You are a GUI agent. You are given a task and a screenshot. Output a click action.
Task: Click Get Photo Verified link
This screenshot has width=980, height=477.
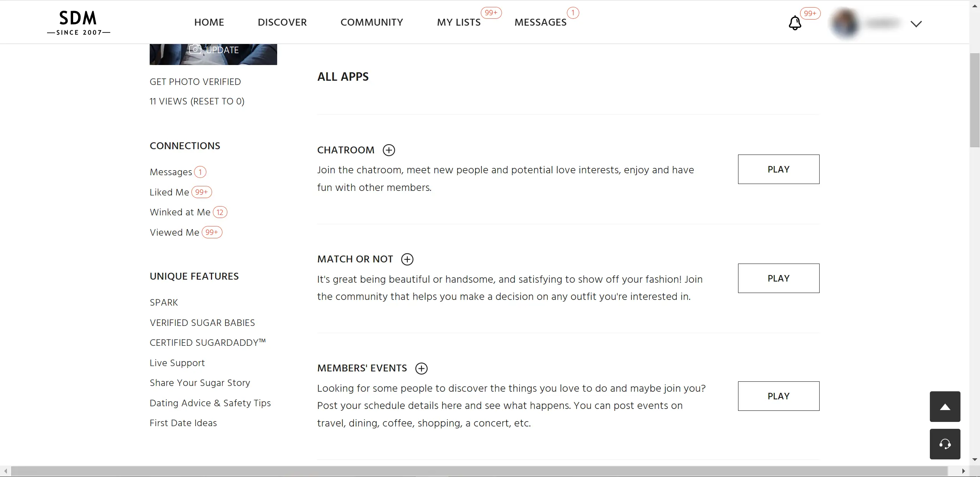[x=195, y=82]
